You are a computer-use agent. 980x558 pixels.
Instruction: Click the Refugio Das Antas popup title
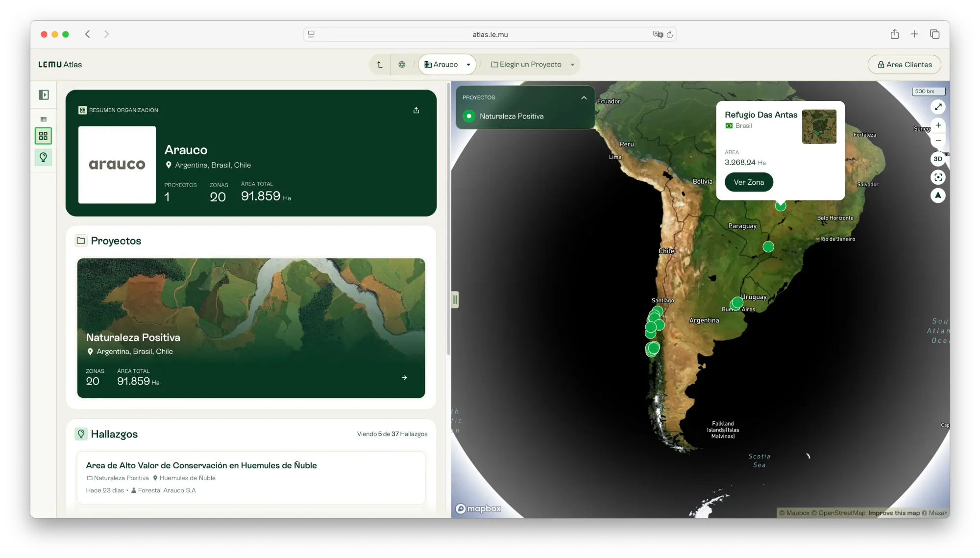(x=761, y=115)
